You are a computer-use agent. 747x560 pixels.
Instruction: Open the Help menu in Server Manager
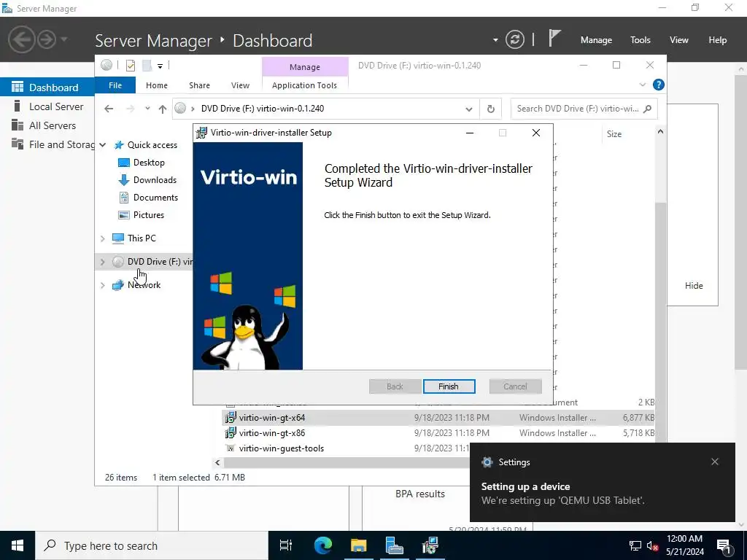(718, 40)
